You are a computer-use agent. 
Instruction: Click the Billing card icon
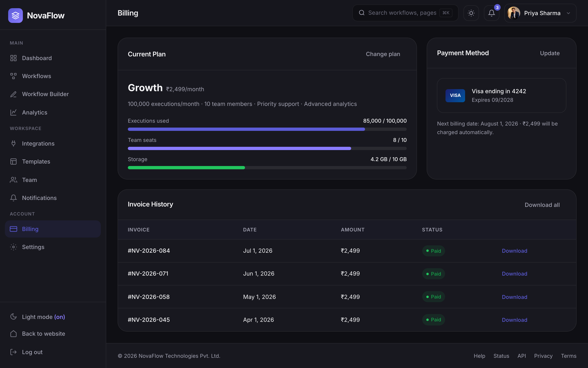13,229
